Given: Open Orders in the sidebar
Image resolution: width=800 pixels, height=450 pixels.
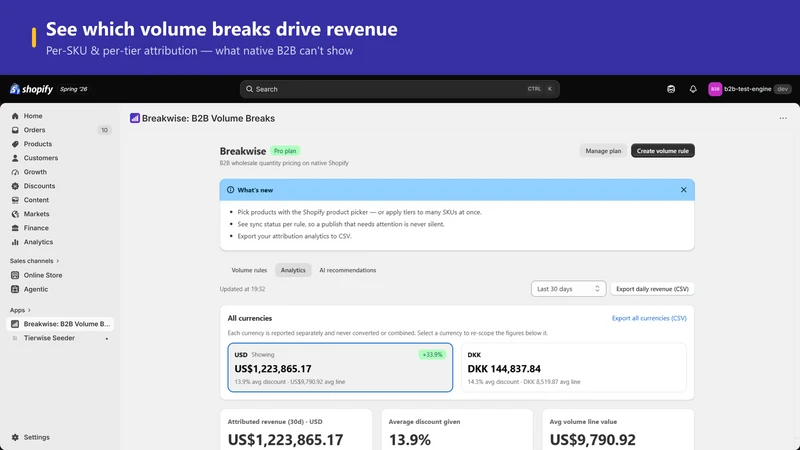Looking at the screenshot, I should click(x=60, y=130).
